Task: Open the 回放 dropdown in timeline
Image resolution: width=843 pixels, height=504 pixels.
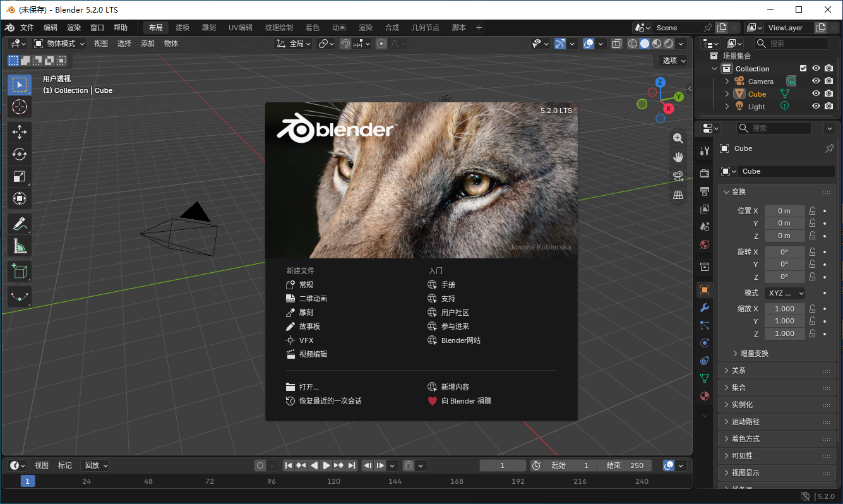Action: [x=97, y=465]
